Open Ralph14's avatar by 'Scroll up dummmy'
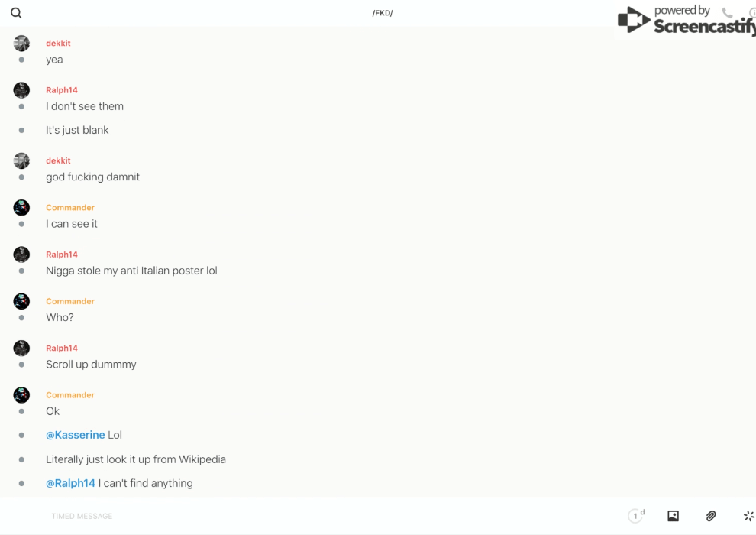This screenshot has height=535, width=756. [21, 349]
